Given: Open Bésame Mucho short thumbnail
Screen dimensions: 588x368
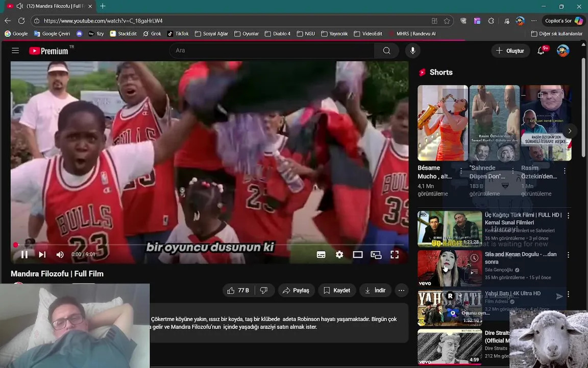Looking at the screenshot, I should [443, 123].
